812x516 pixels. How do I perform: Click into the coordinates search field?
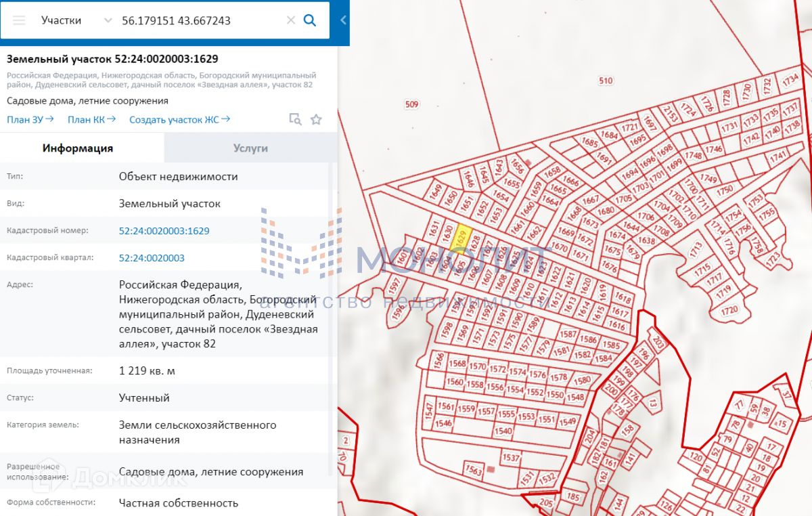200,20
